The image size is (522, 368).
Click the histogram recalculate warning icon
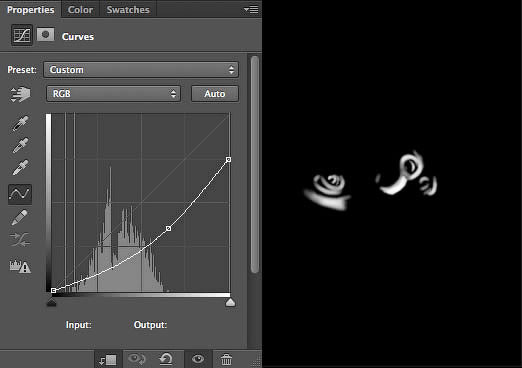coord(20,266)
